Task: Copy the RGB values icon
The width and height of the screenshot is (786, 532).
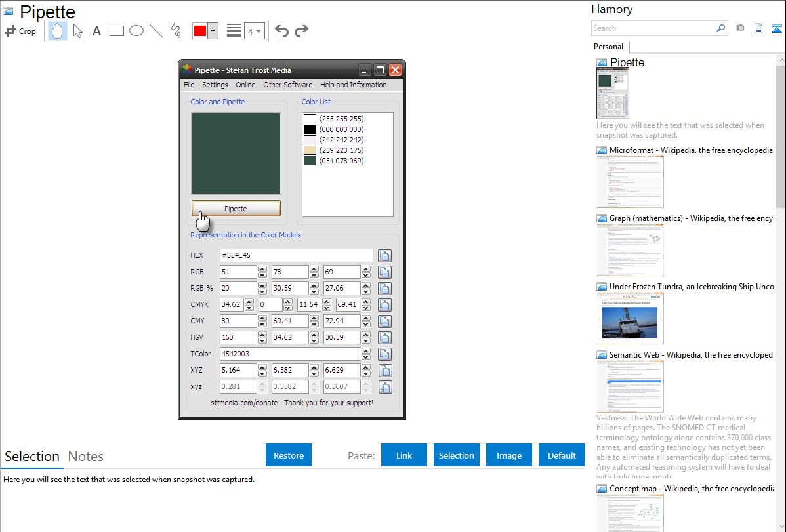Action: pos(384,272)
